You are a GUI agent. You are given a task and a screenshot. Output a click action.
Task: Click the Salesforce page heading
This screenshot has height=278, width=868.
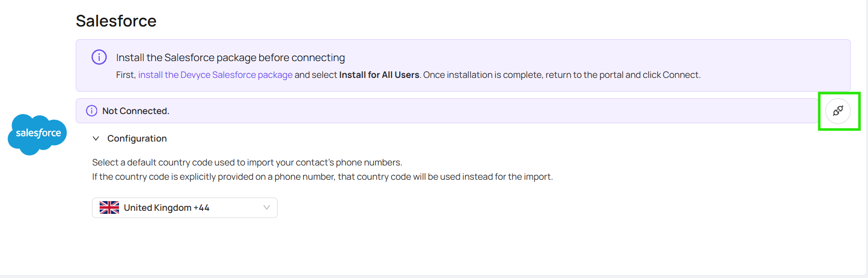[116, 21]
